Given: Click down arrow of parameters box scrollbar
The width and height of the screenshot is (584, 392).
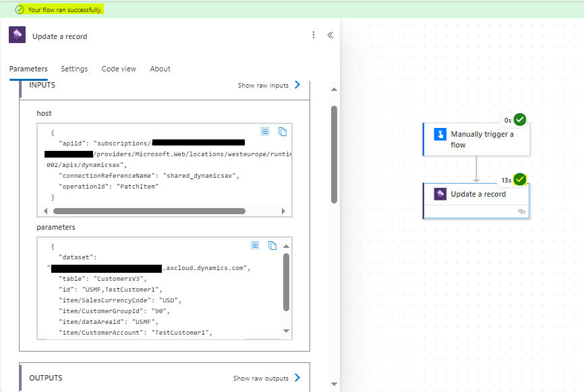Looking at the screenshot, I should click(x=286, y=331).
